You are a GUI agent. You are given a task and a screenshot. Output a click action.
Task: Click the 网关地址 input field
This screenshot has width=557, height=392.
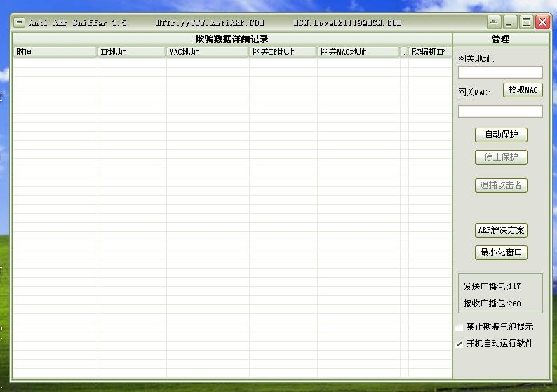coord(500,72)
